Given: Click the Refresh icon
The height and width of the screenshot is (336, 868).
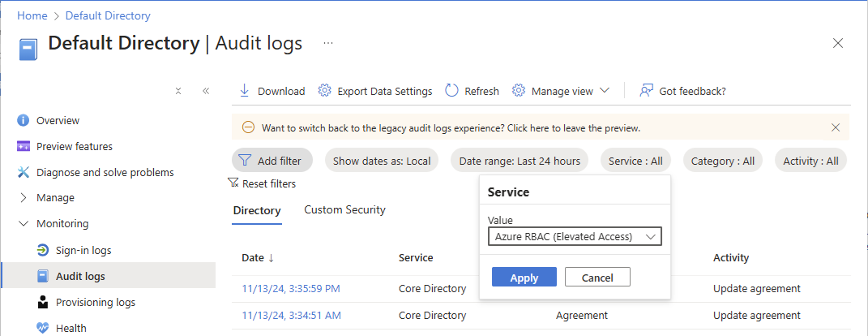Looking at the screenshot, I should pos(452,91).
